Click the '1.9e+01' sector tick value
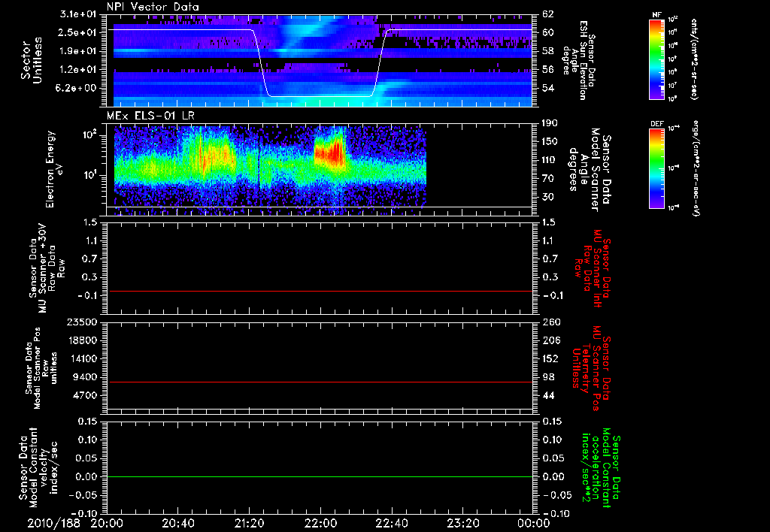Viewport: 770px width, 532px height. coord(79,51)
